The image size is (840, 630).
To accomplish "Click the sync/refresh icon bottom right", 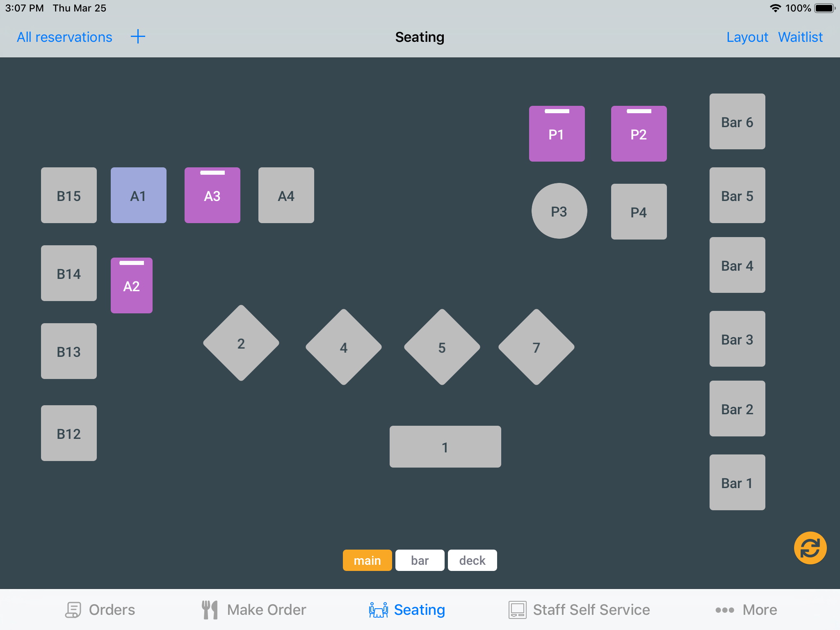I will pos(810,547).
